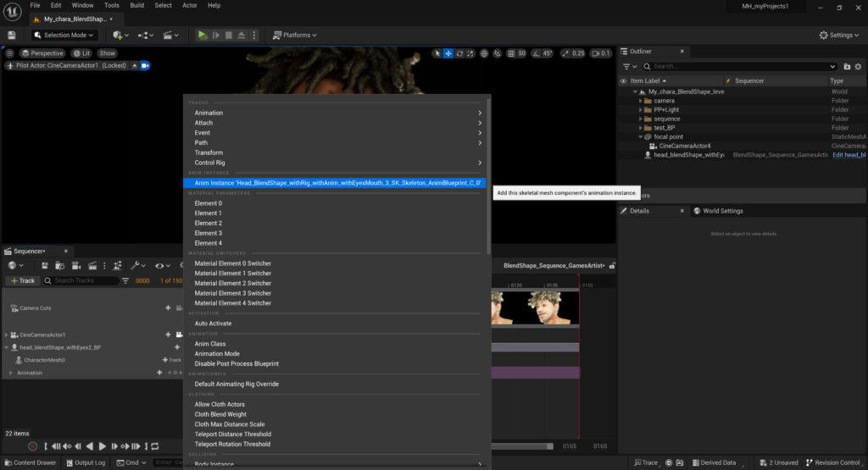Click the loop playback icon in Sequencer
This screenshot has width=868, height=470.
154,446
